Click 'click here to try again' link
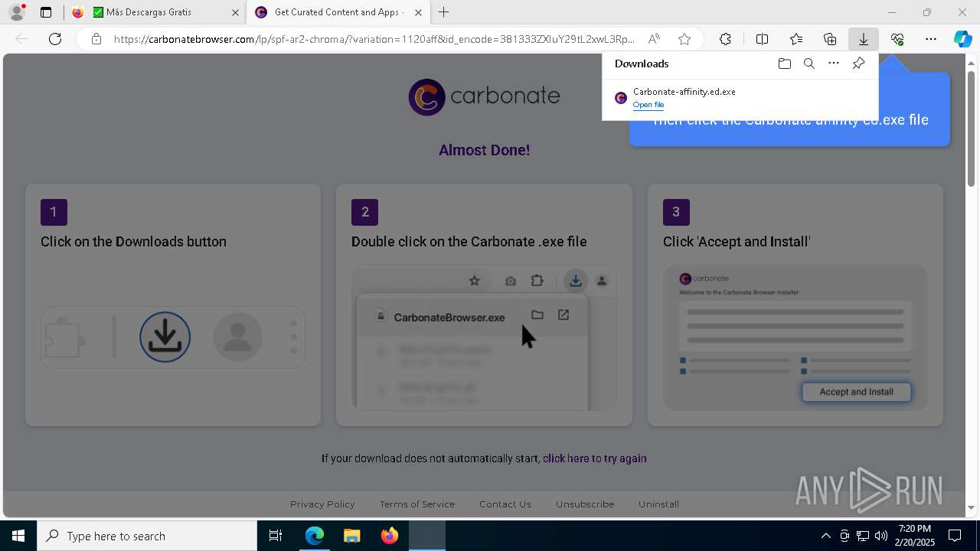The image size is (980, 551). 595,458
